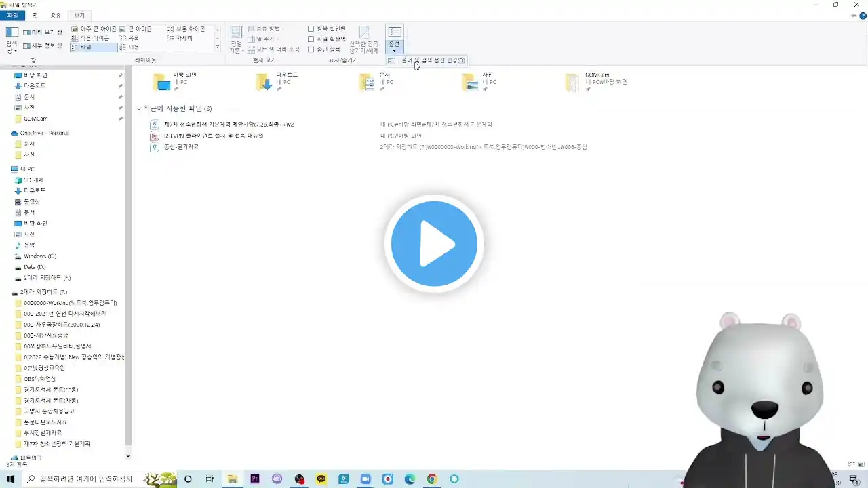
Task: Select Extra large icons (아주 큰 아이콘) layout
Action: pos(94,29)
